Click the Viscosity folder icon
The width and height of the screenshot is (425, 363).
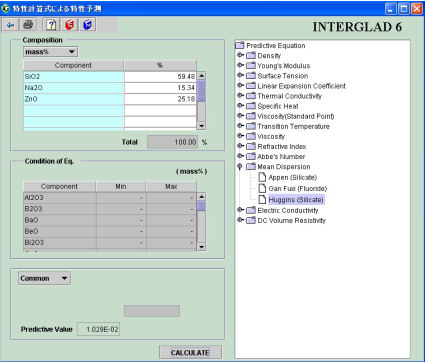pos(251,136)
